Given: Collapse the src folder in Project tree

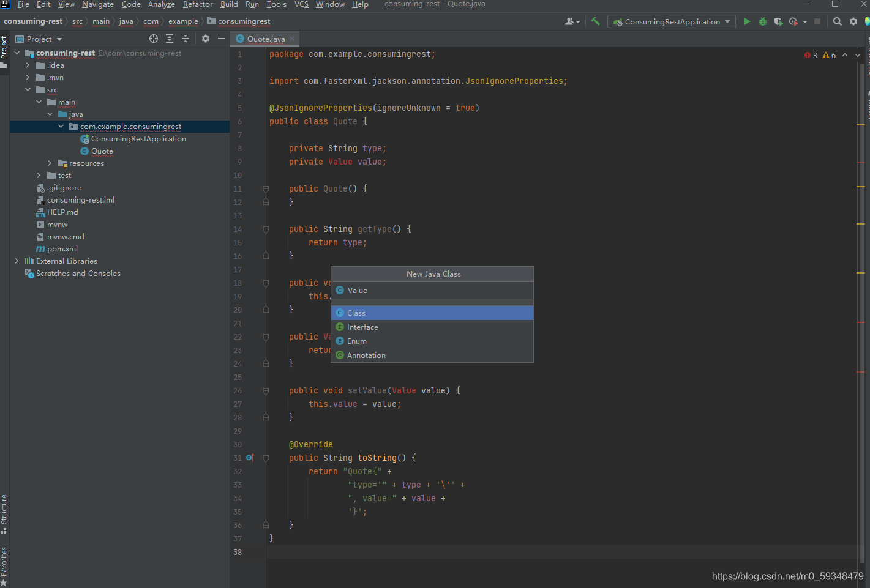Looking at the screenshot, I should click(27, 89).
